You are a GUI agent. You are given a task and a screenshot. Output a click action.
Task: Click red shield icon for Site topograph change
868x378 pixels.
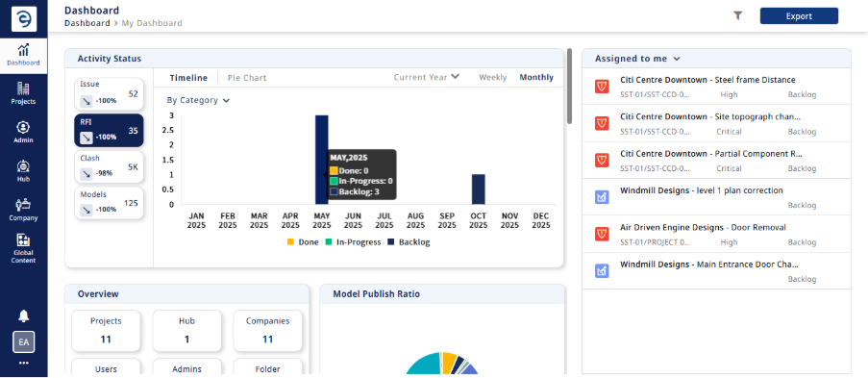[x=602, y=124]
